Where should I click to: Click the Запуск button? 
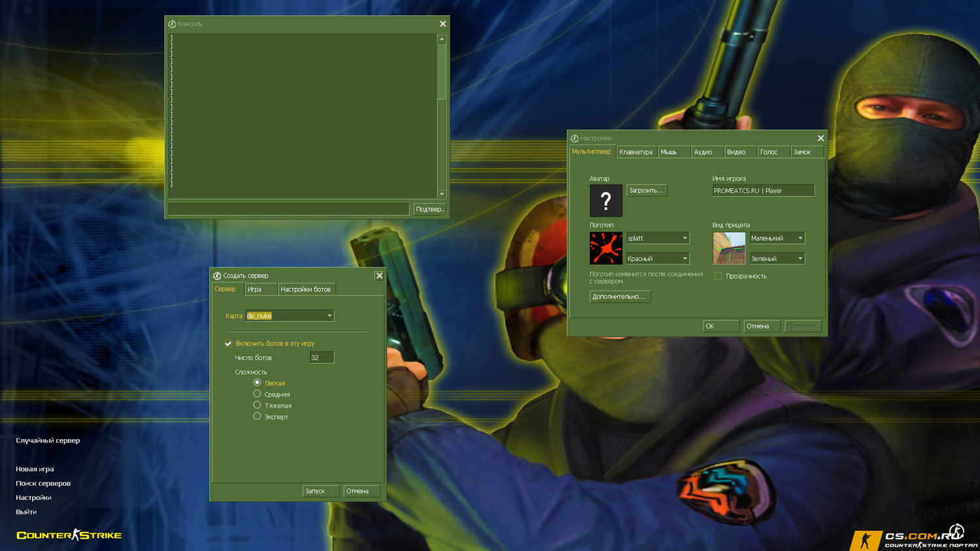tap(320, 492)
